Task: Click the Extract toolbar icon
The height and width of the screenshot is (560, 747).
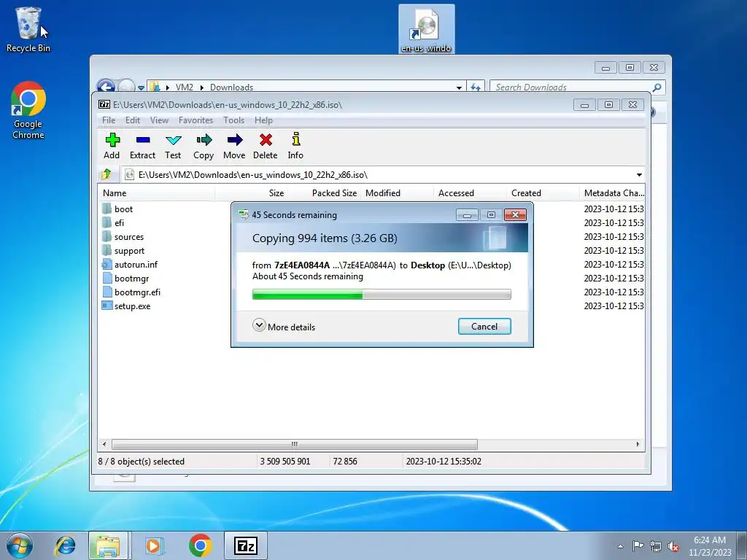Action: [x=142, y=146]
